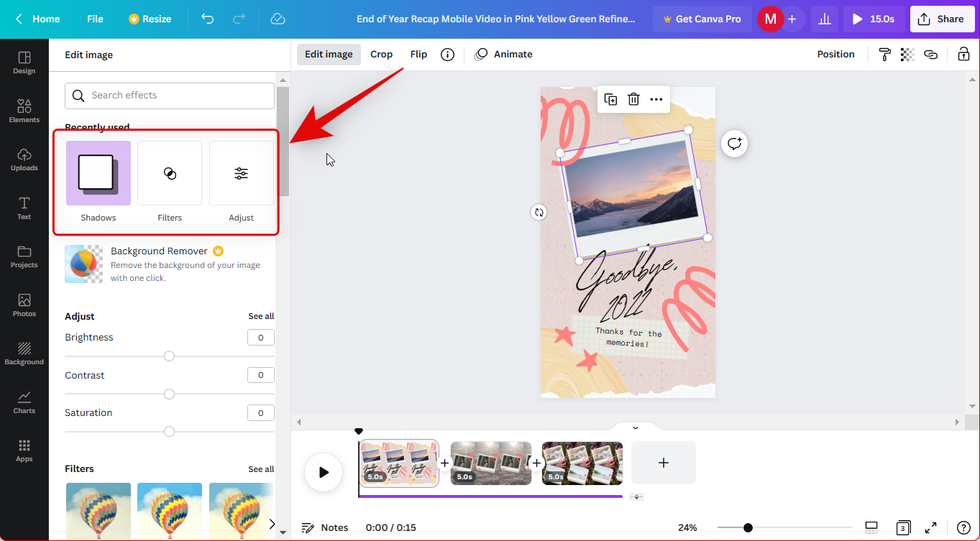Open the analytics bar chart icon
The height and width of the screenshot is (541, 980).
click(x=825, y=19)
